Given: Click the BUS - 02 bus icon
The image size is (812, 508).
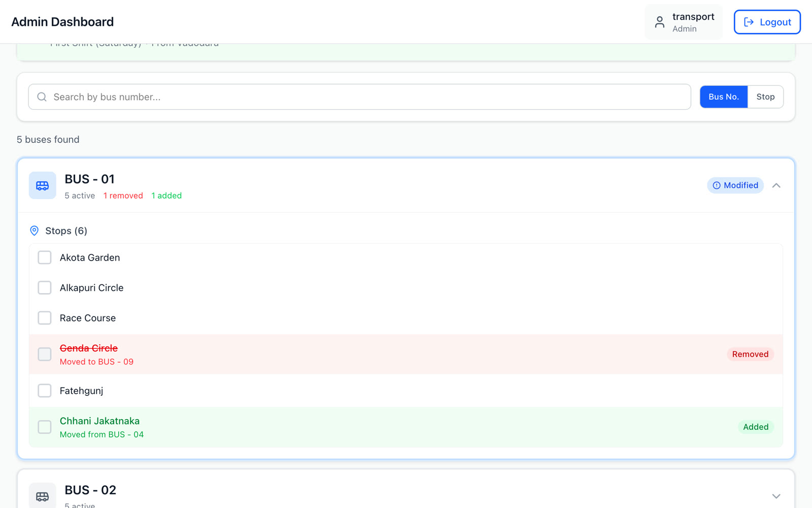Looking at the screenshot, I should tap(43, 496).
